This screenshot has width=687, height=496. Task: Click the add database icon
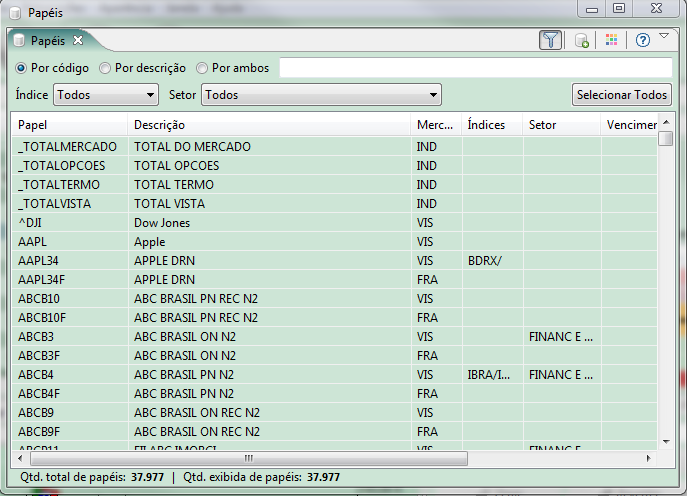(x=581, y=41)
